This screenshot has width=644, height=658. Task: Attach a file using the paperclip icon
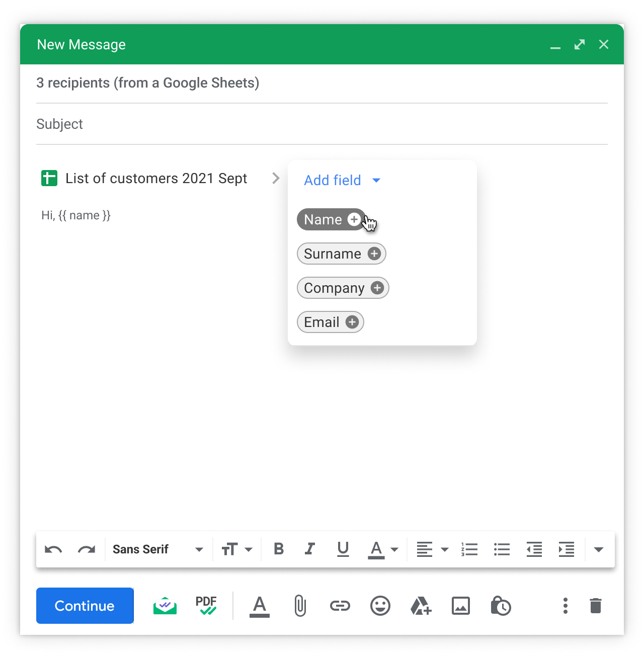tap(300, 606)
